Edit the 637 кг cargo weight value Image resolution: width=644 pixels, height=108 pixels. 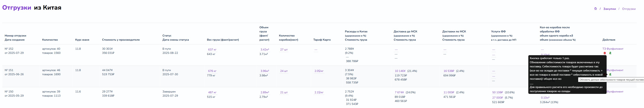click(x=212, y=50)
